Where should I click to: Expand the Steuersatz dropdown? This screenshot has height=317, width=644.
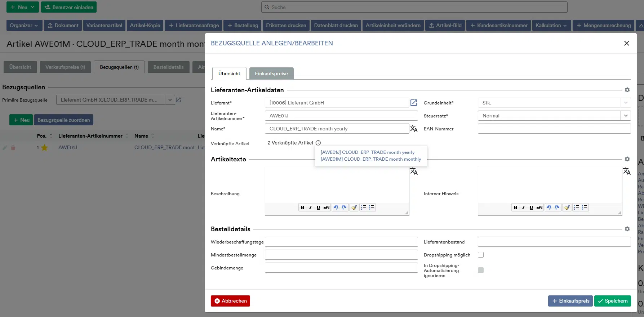click(x=626, y=116)
